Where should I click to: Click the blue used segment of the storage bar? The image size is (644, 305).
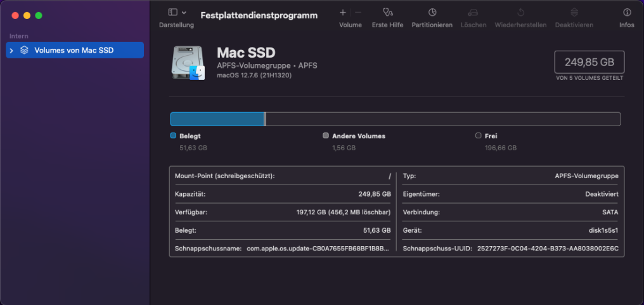pyautogui.click(x=217, y=119)
